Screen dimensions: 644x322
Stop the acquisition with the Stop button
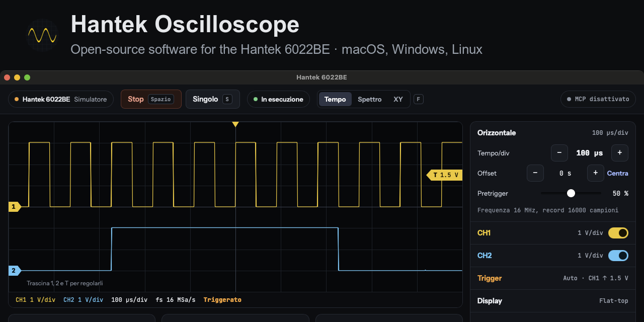pos(151,99)
